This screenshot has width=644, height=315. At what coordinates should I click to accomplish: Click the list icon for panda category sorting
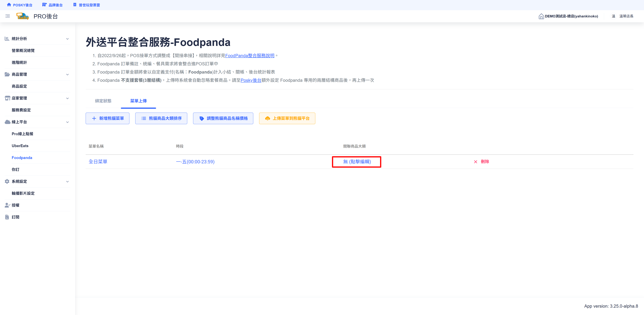143,118
